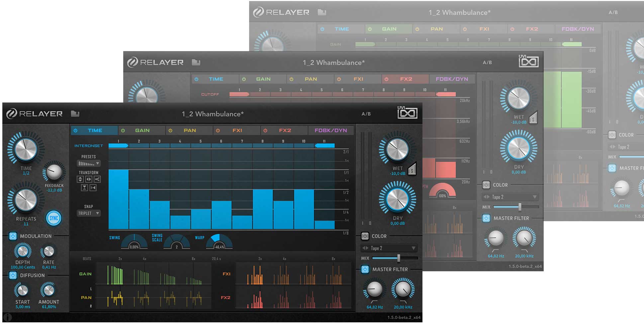Click A/B compare in middle window
This screenshot has height=327, width=644.
pos(487,62)
